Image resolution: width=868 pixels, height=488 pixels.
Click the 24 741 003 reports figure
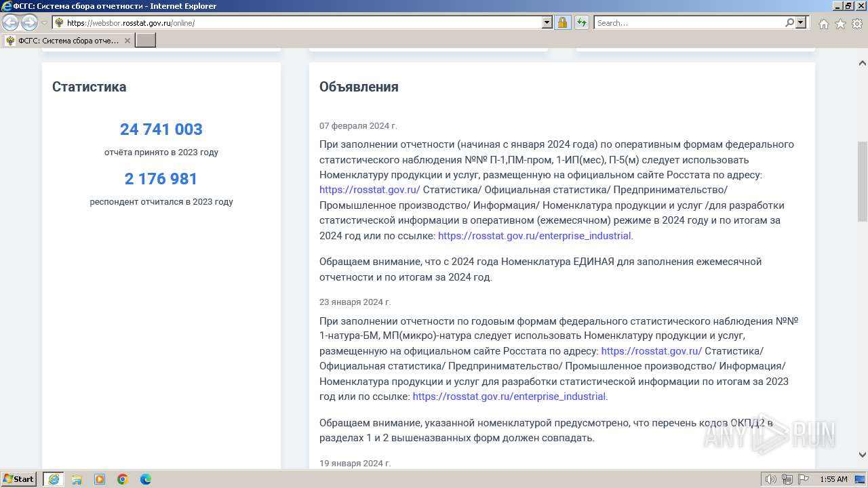point(161,129)
